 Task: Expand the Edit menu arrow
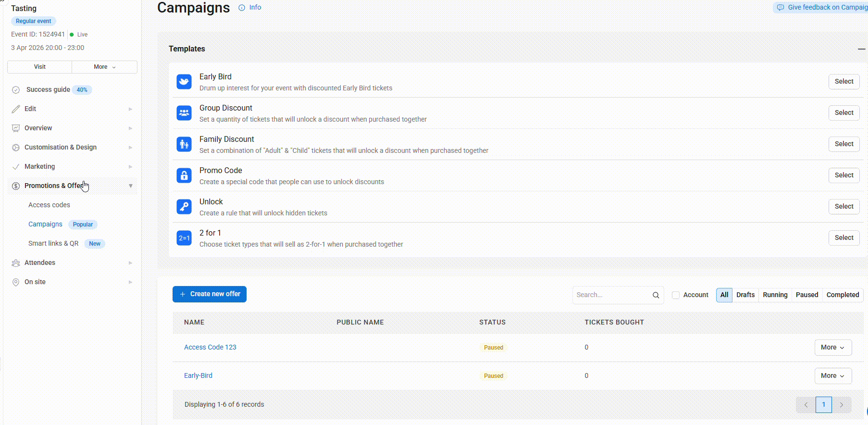pos(130,109)
